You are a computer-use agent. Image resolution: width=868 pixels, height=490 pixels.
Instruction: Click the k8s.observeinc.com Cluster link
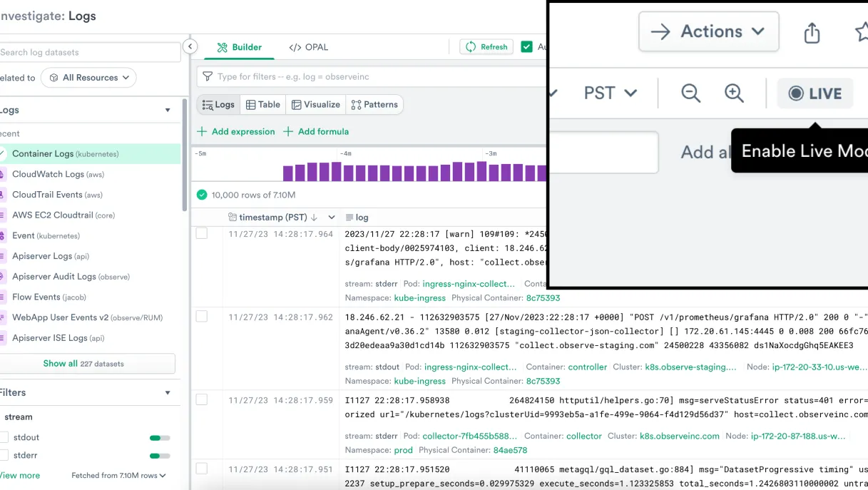click(680, 436)
